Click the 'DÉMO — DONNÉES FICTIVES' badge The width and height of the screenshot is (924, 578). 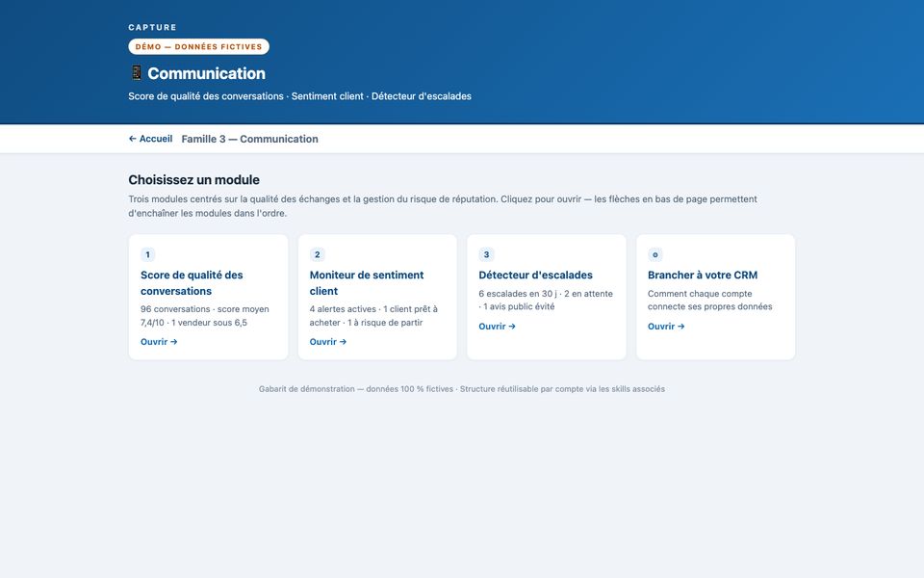199,46
